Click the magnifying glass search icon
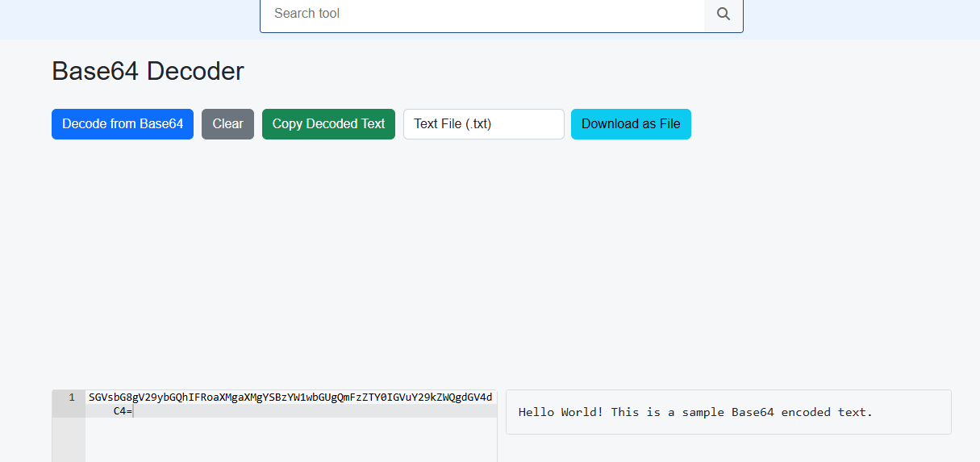Screen dimensions: 980x462 724,14
